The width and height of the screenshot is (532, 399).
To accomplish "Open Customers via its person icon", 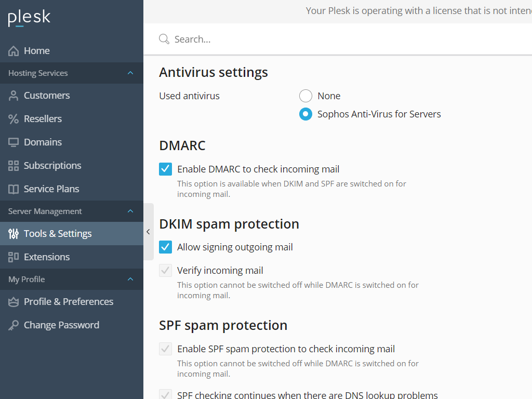I will tap(14, 96).
